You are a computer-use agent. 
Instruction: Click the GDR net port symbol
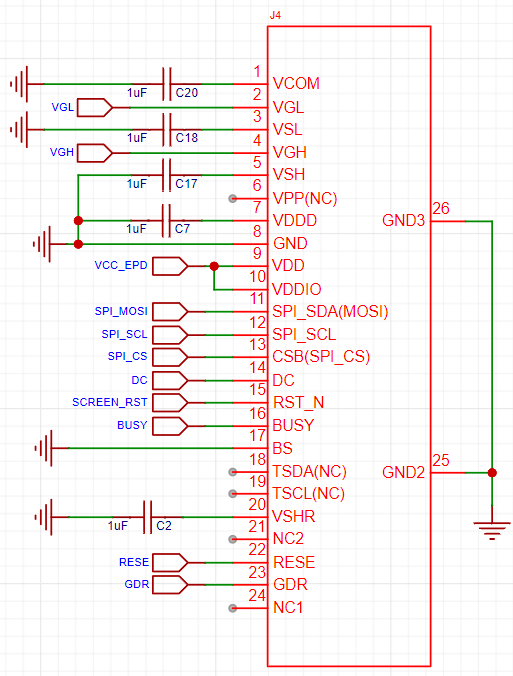[x=170, y=585]
